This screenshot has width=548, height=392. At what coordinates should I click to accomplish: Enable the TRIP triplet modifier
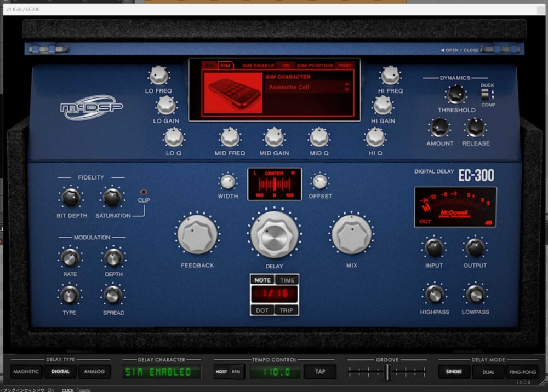pos(287,310)
